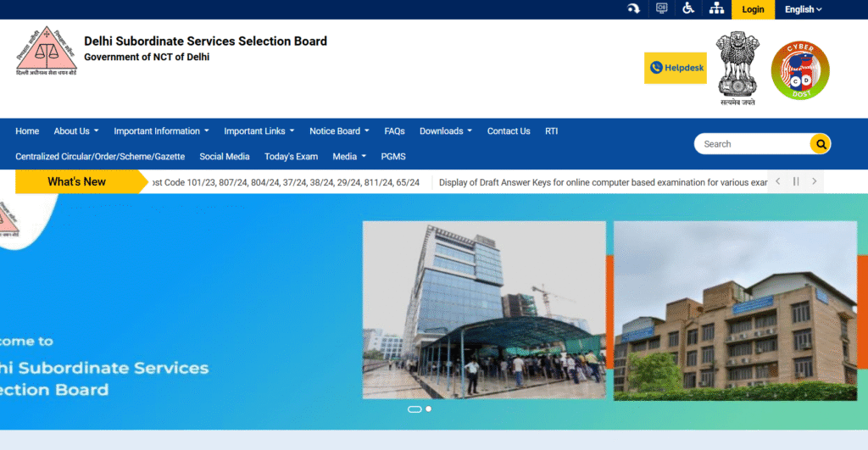Expand the Downloads menu

(446, 131)
